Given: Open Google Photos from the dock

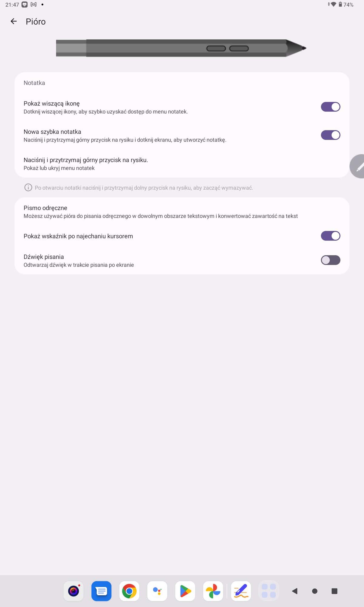Looking at the screenshot, I should click(213, 591).
